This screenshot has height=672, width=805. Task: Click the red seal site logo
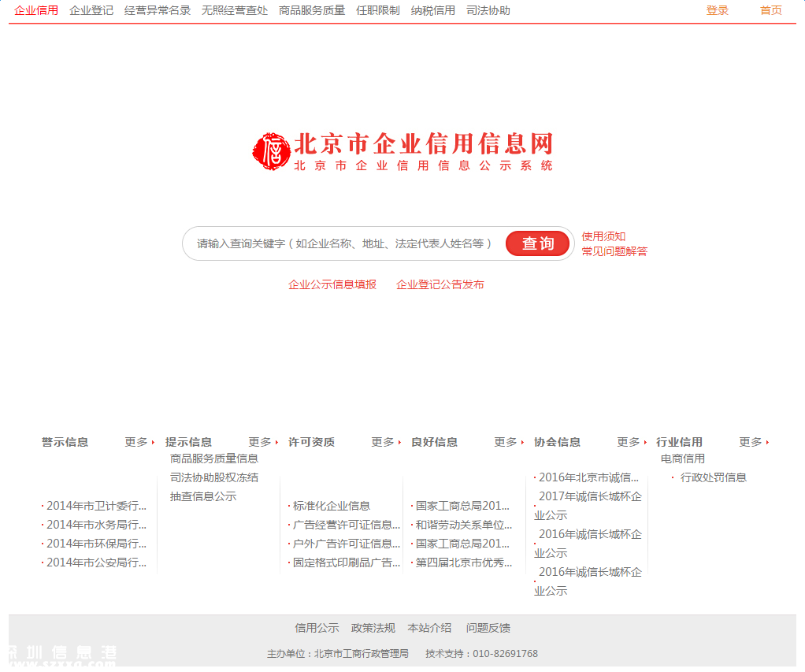coord(272,151)
